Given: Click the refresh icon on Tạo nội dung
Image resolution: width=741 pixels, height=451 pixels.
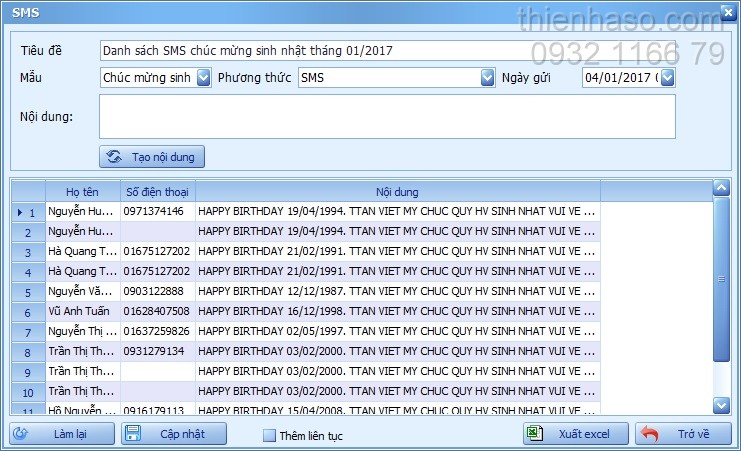Looking at the screenshot, I should point(114,157).
